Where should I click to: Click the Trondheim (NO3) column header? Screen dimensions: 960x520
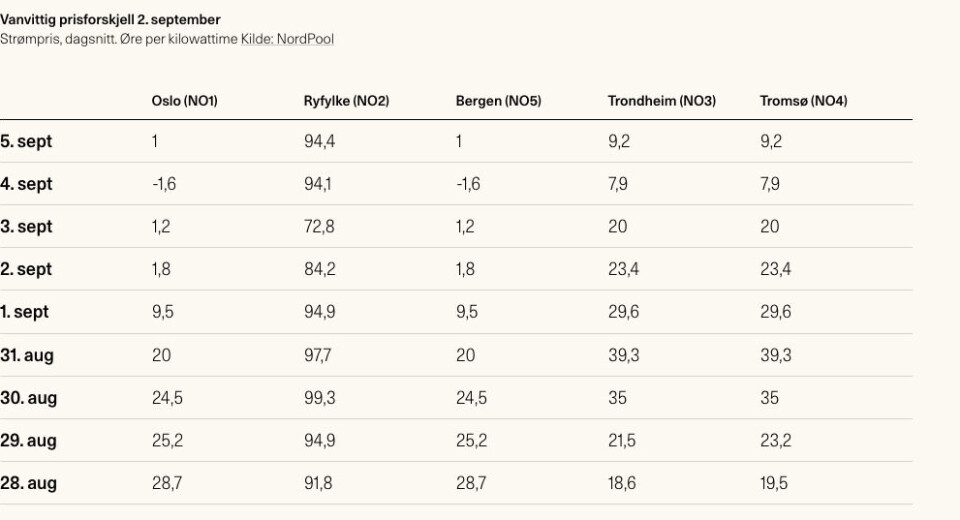pos(661,101)
